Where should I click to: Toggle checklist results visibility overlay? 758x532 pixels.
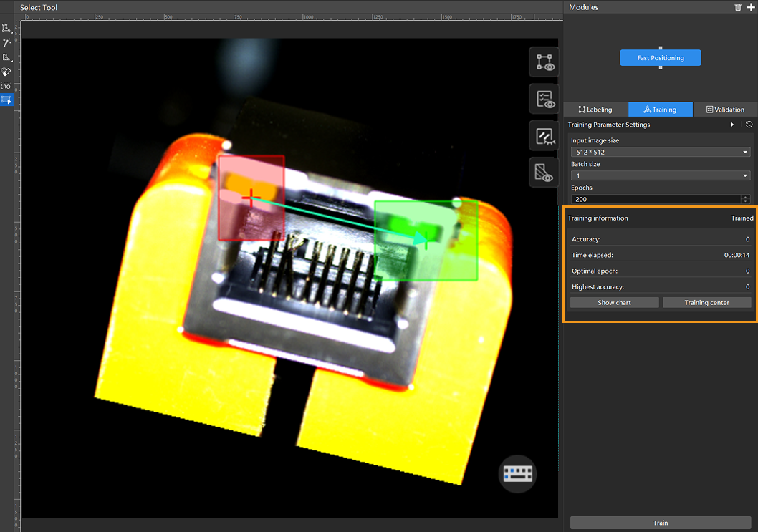click(x=543, y=100)
